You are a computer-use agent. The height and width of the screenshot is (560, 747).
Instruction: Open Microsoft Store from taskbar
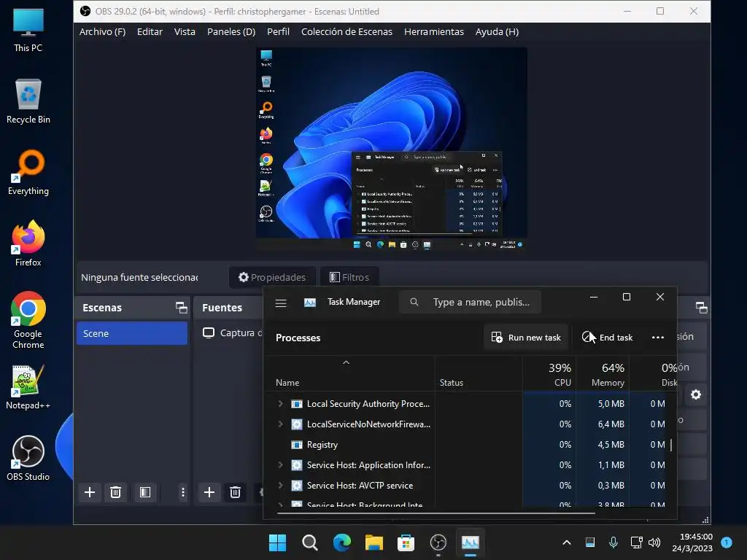pyautogui.click(x=406, y=542)
